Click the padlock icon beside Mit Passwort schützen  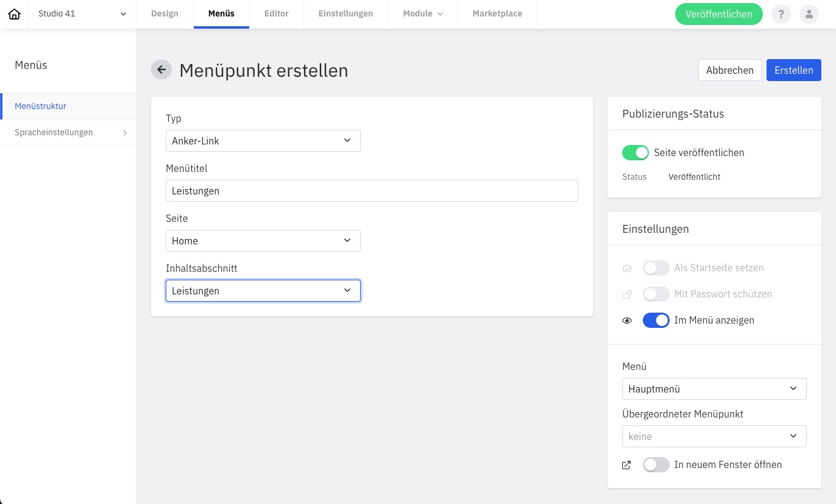pyautogui.click(x=626, y=294)
